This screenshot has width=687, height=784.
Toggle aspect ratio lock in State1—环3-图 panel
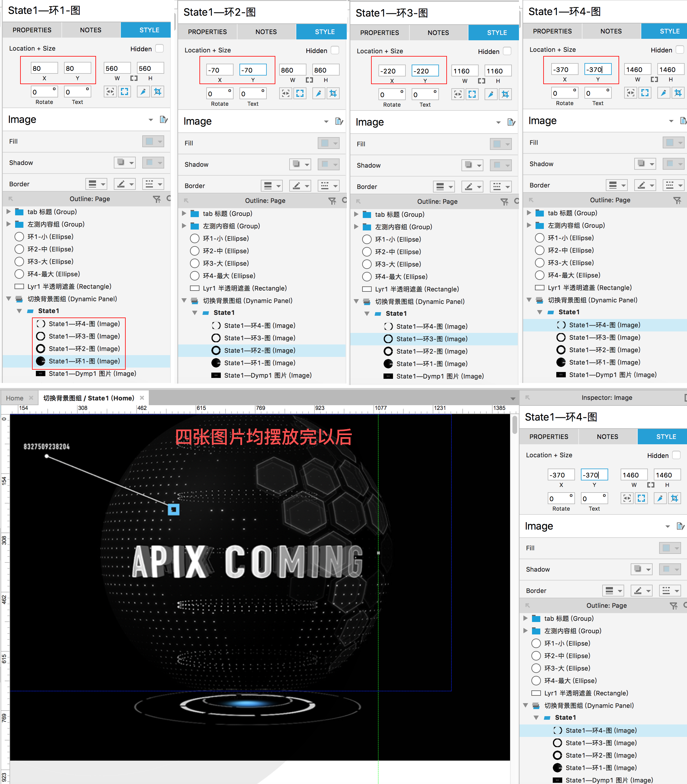coord(482,81)
